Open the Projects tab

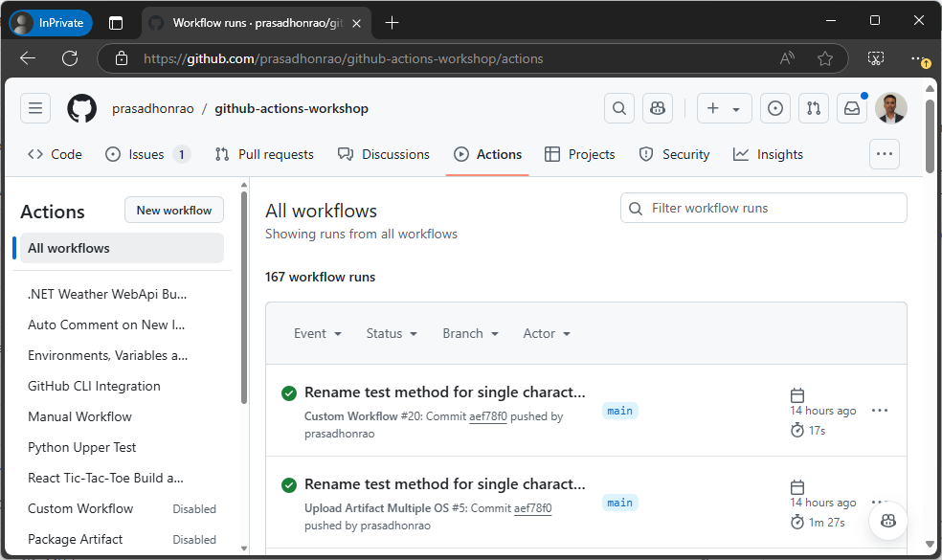[x=580, y=154]
